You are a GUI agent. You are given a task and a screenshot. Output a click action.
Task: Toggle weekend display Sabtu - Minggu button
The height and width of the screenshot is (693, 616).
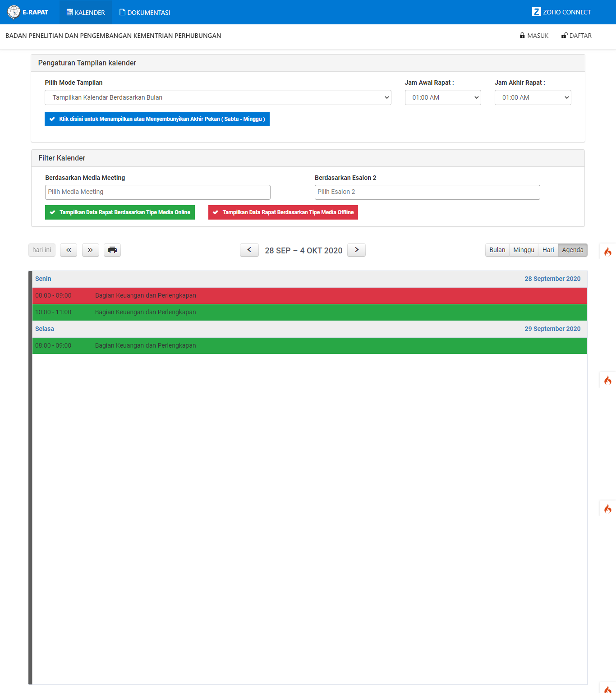[157, 119]
